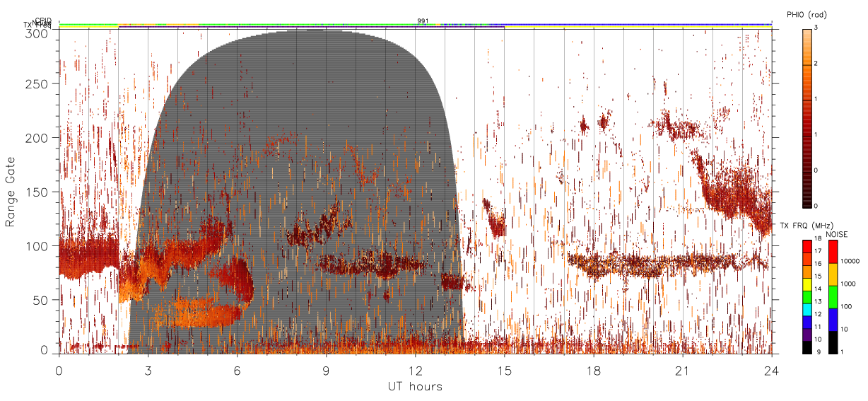Click TX FRQ legend tick label 10
The image size is (868, 401).
[x=818, y=339]
